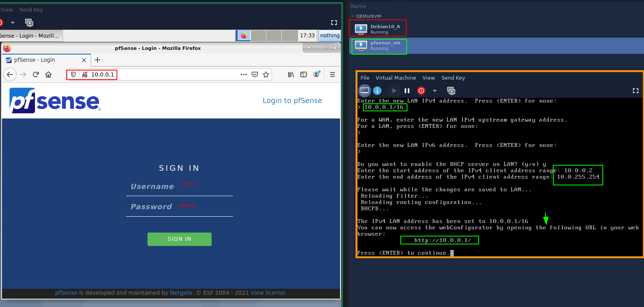Click the Firefox icon in window titlebar
Screen dimensions: 644x307
[7, 48]
